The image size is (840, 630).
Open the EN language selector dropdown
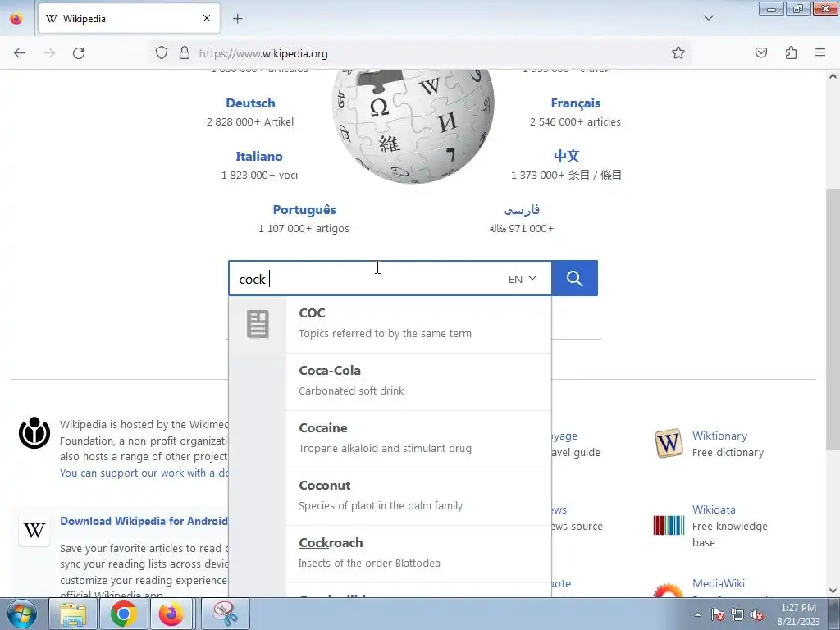[523, 279]
